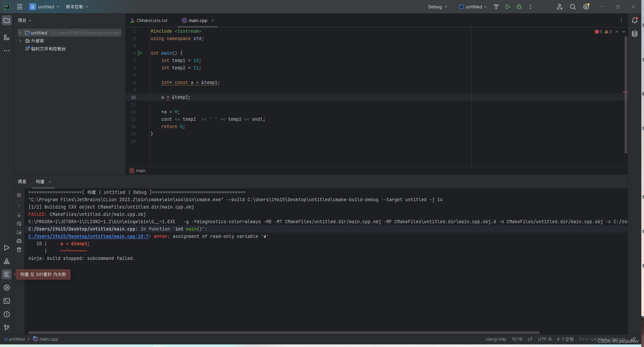644x347 pixels.
Task: Click the warning count indicator in editor
Action: pos(608,32)
